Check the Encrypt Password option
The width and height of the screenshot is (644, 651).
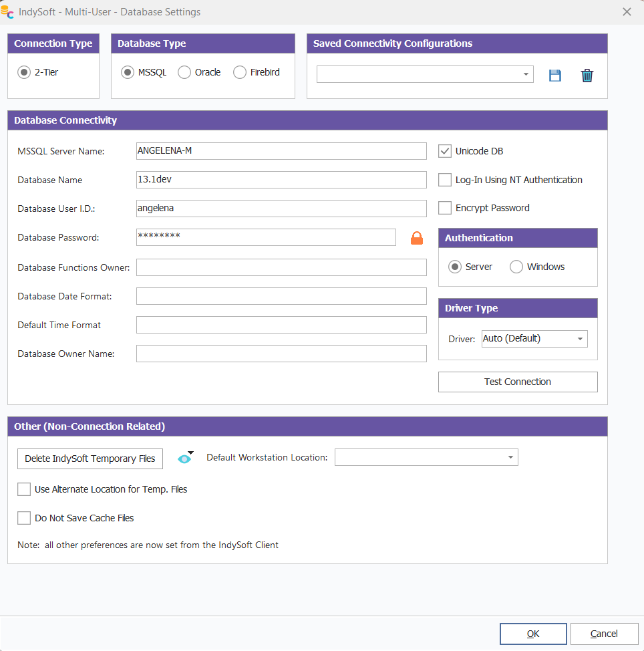[x=445, y=208]
